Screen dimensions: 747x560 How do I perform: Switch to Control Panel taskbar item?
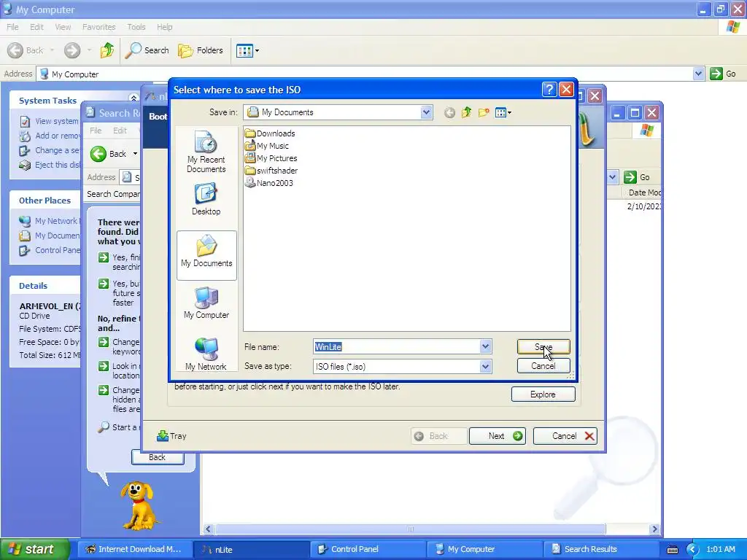pos(368,549)
